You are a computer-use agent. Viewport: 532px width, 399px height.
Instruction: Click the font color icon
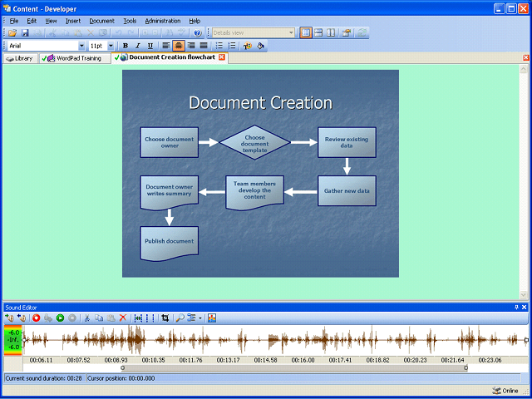click(x=248, y=46)
